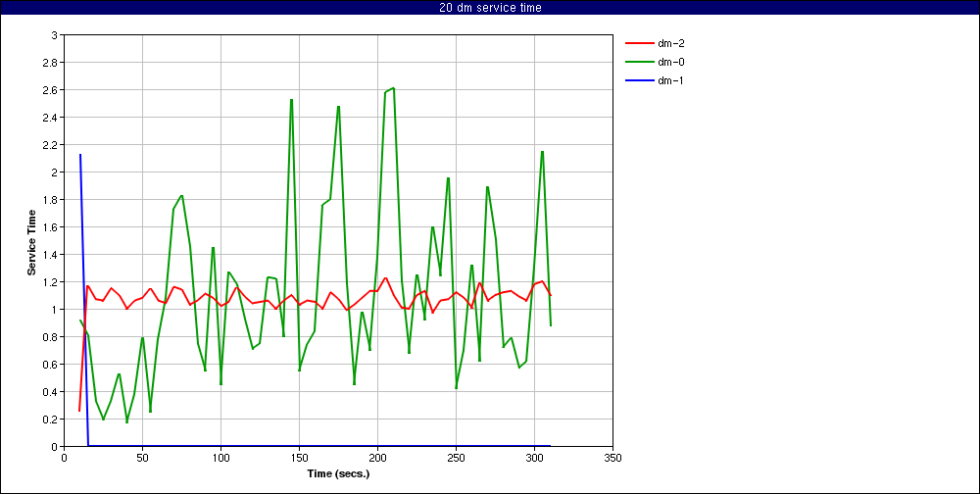Click the y-axis tick label 2.2

pyautogui.click(x=51, y=145)
